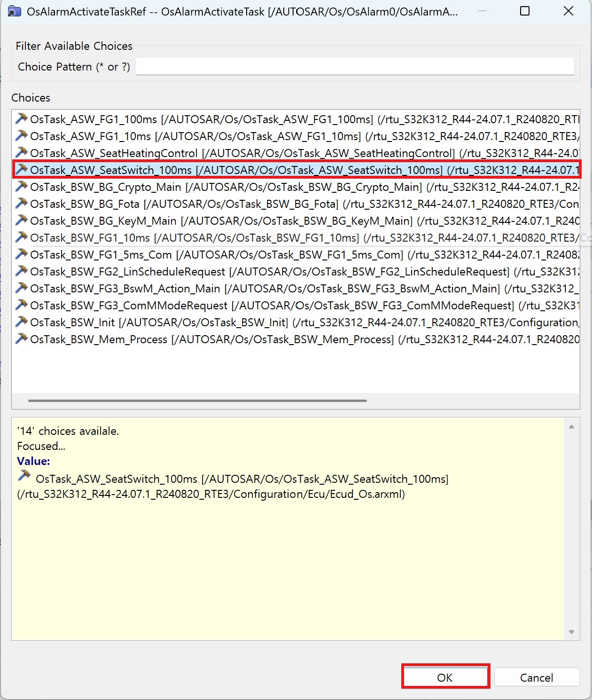The height and width of the screenshot is (700, 592).
Task: Select OsTask_BSW_FG3_BswM_Action_Main choice
Action: pyautogui.click(x=296, y=288)
